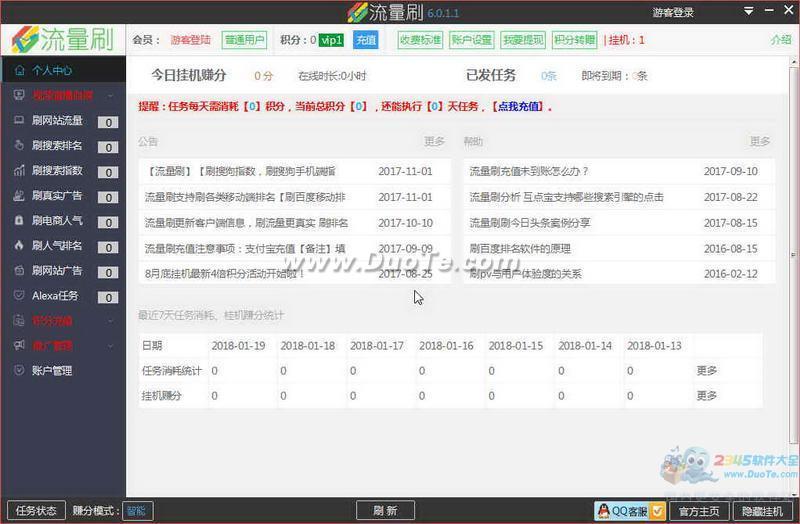This screenshot has height=524, width=800.
Task: Click the 0 counter beside 刷网站流量
Action: (108, 122)
